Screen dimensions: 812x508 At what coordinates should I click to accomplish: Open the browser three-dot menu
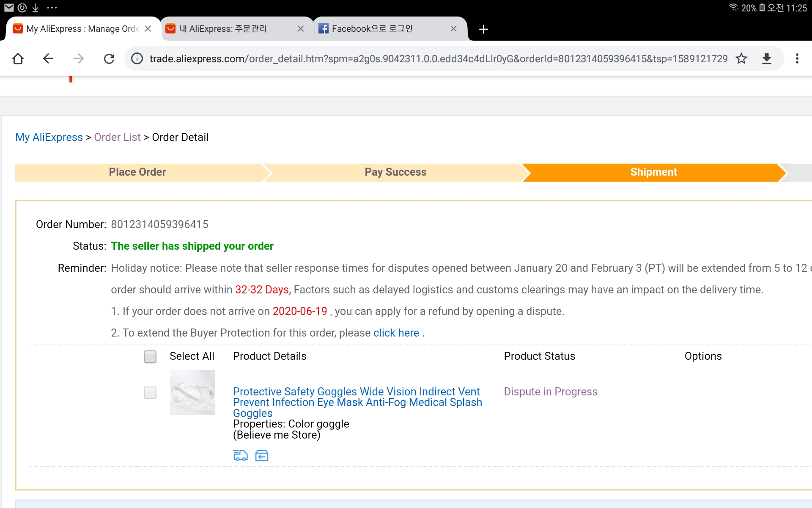pos(797,58)
